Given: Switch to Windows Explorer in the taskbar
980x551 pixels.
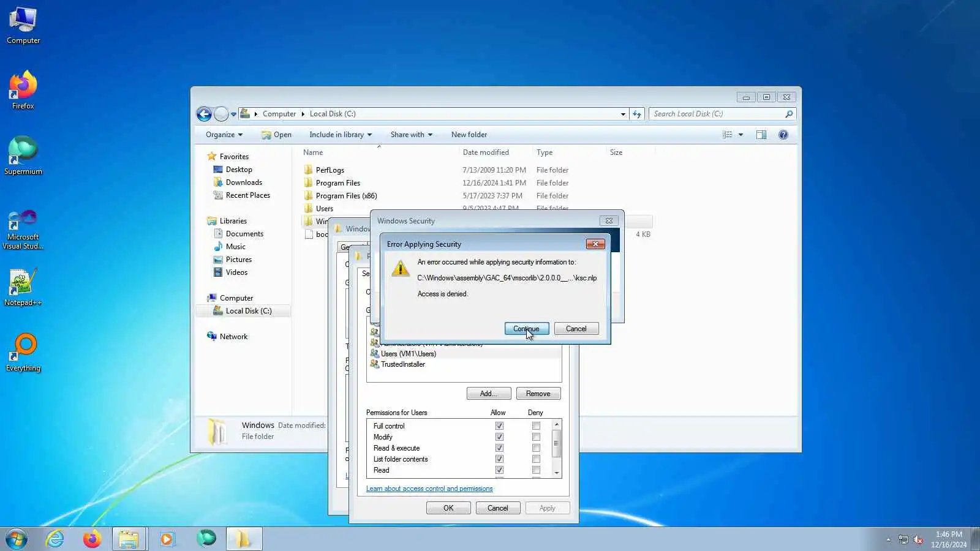Looking at the screenshot, I should click(129, 539).
